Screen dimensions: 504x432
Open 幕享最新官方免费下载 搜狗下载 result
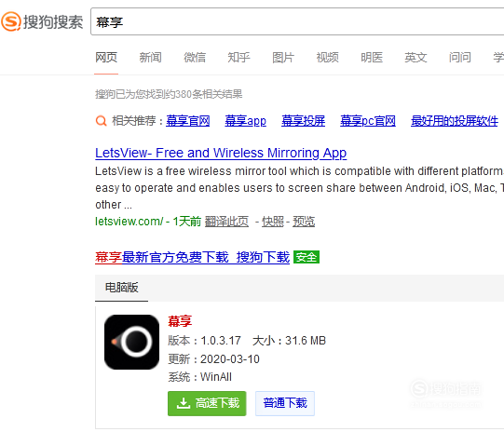pyautogui.click(x=192, y=257)
